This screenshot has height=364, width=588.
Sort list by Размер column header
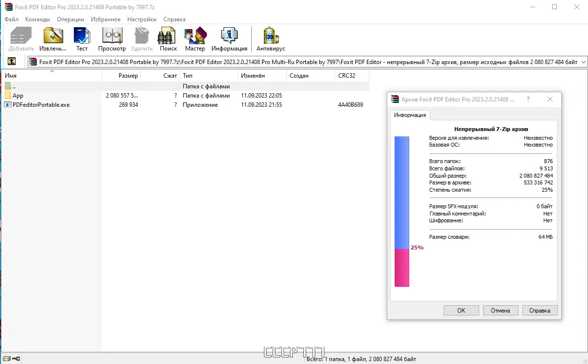pyautogui.click(x=121, y=76)
